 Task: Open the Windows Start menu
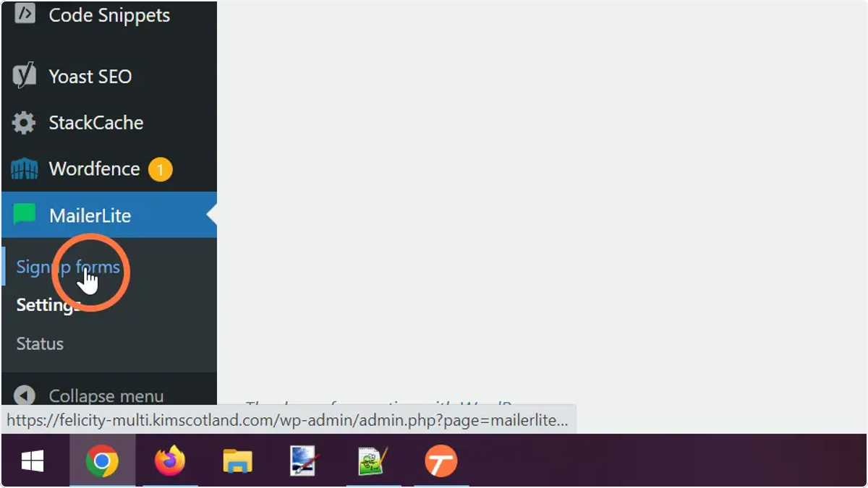(x=32, y=461)
